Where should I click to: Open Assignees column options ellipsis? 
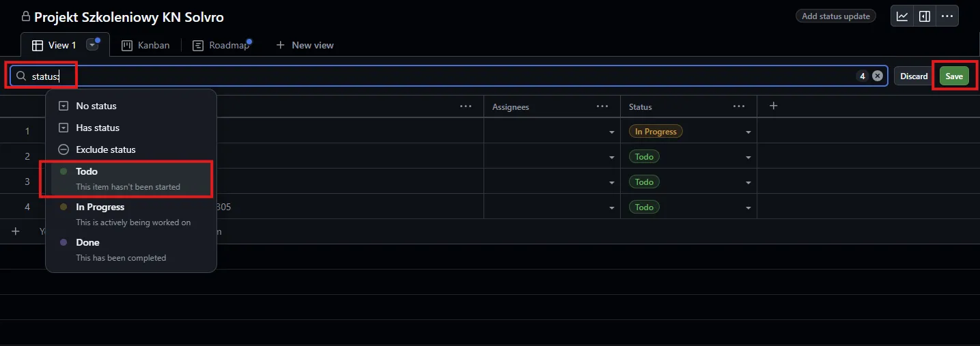[x=602, y=106]
